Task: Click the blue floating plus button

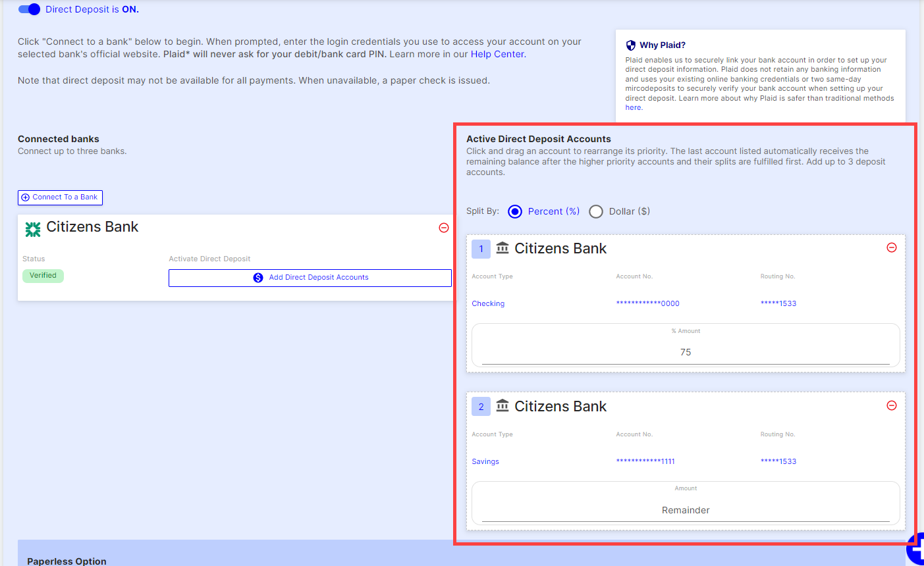Action: 915,549
